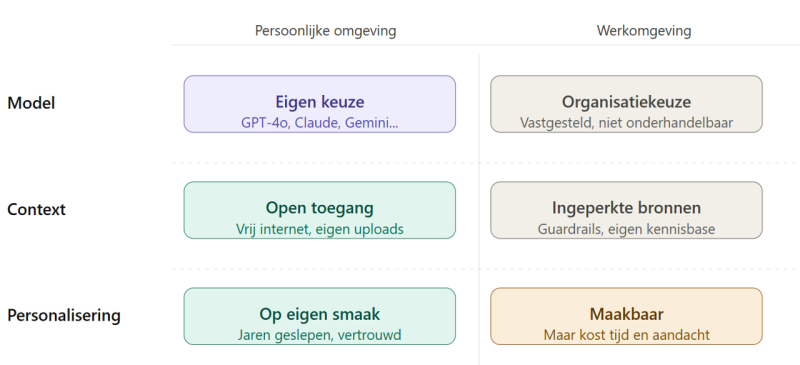
Task: Click the Guardrails, eigen kennisbase text
Action: (627, 229)
